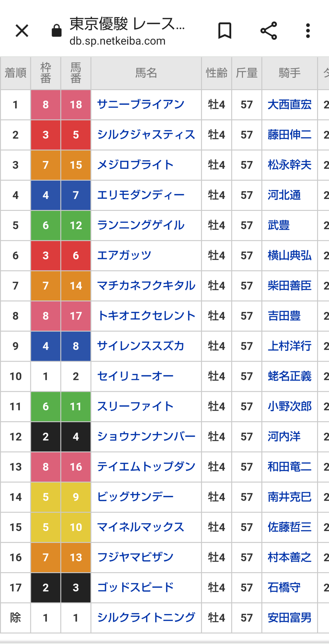Open jockey 武豊 profile
This screenshot has width=329, height=644.
279,225
